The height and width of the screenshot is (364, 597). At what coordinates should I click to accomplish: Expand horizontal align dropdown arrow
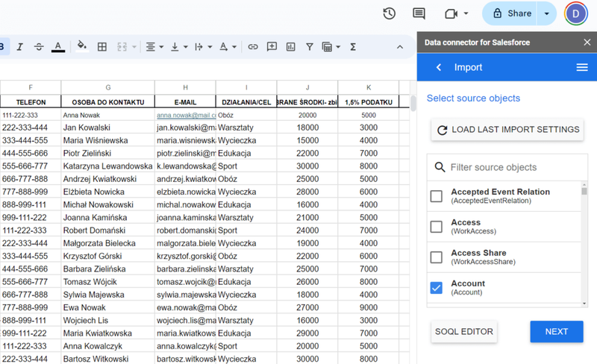tap(161, 47)
